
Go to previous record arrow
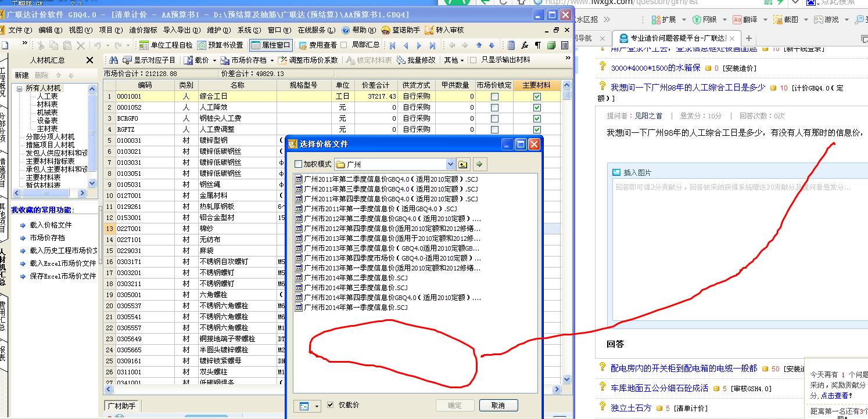[406, 45]
